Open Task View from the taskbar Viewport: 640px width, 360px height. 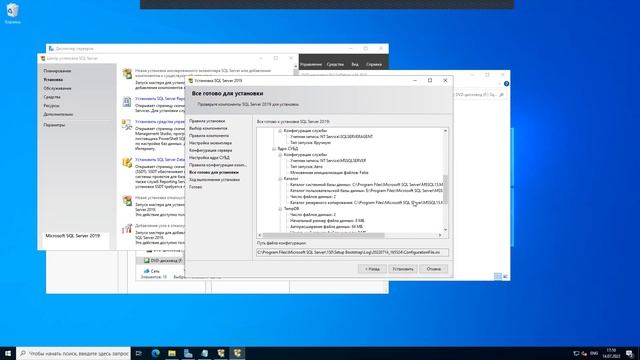[139, 353]
